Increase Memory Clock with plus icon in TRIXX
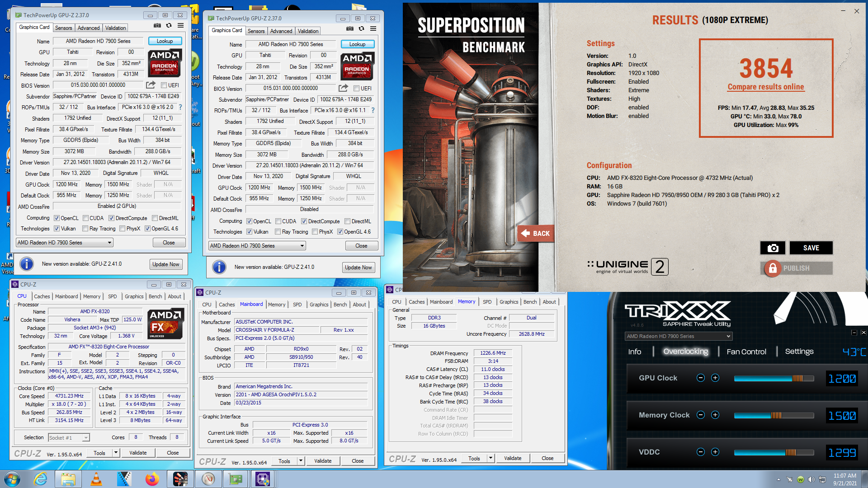The width and height of the screenshot is (868, 488). coord(715,415)
